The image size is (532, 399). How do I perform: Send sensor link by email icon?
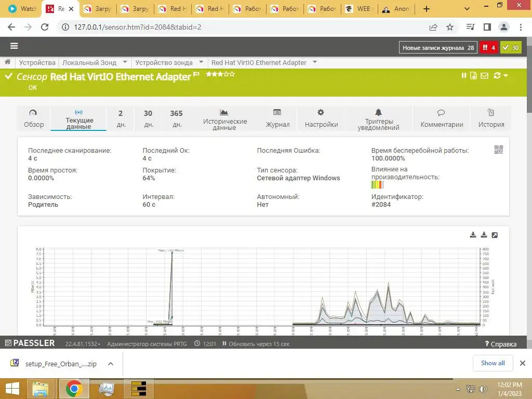[485, 75]
